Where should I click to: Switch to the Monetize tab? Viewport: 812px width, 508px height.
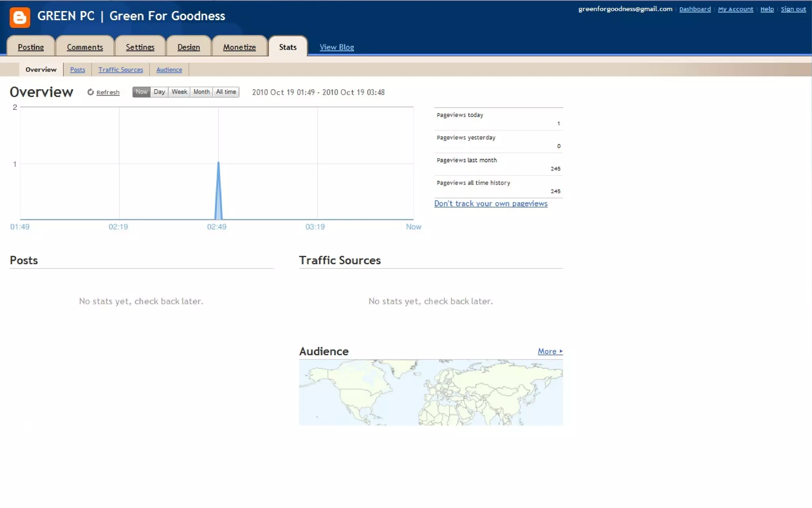click(239, 47)
